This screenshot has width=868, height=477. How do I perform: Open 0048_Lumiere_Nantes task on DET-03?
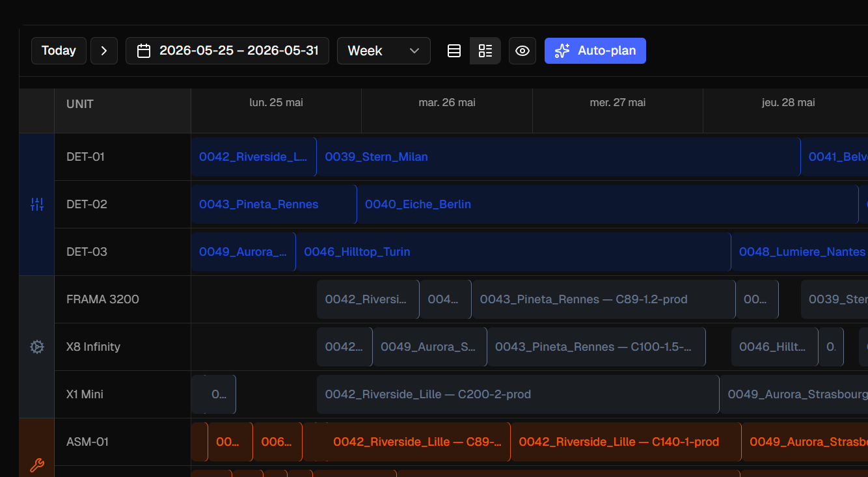point(800,252)
